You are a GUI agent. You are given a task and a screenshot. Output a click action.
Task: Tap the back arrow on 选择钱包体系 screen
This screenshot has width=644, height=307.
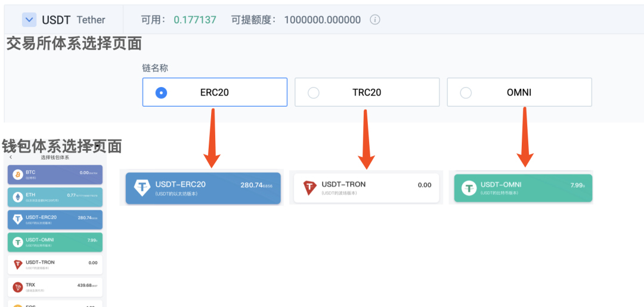point(11,157)
